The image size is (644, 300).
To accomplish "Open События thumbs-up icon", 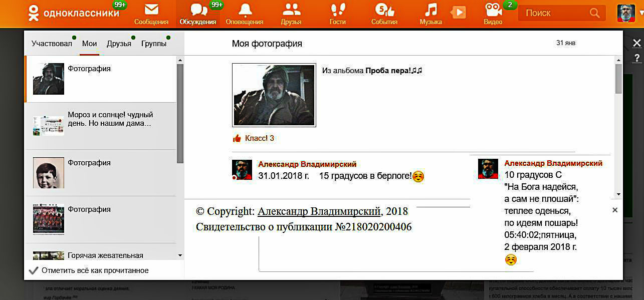I will [x=384, y=11].
